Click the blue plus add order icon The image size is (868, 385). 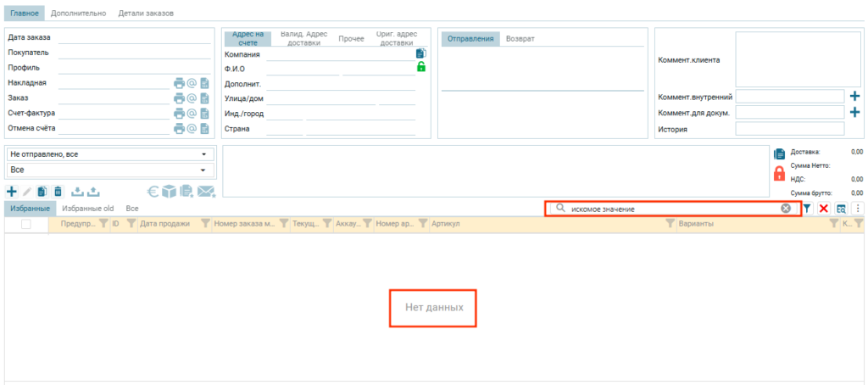(x=11, y=192)
